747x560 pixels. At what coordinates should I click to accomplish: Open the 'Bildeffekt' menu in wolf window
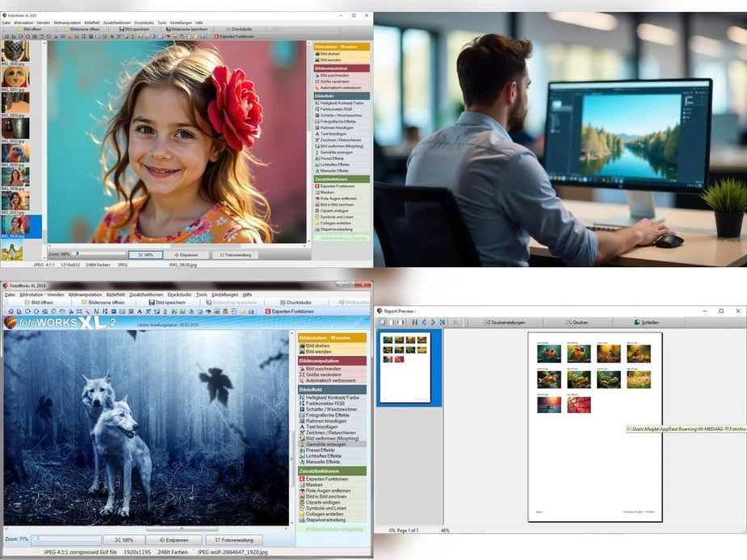115,295
